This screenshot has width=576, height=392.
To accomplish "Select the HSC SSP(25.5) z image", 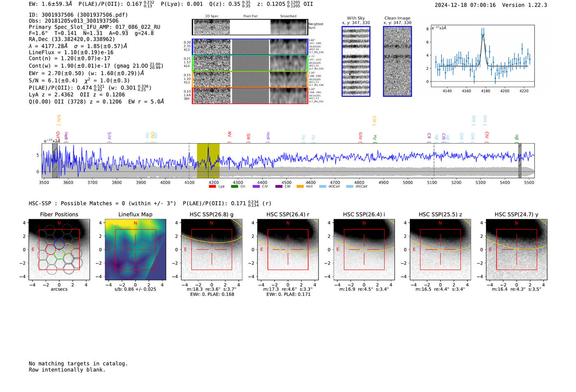I will (x=440, y=249).
